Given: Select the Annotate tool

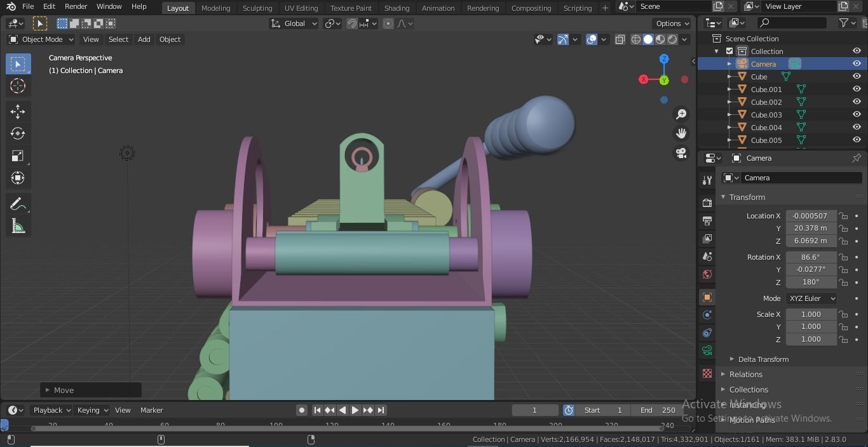Looking at the screenshot, I should click(x=18, y=204).
